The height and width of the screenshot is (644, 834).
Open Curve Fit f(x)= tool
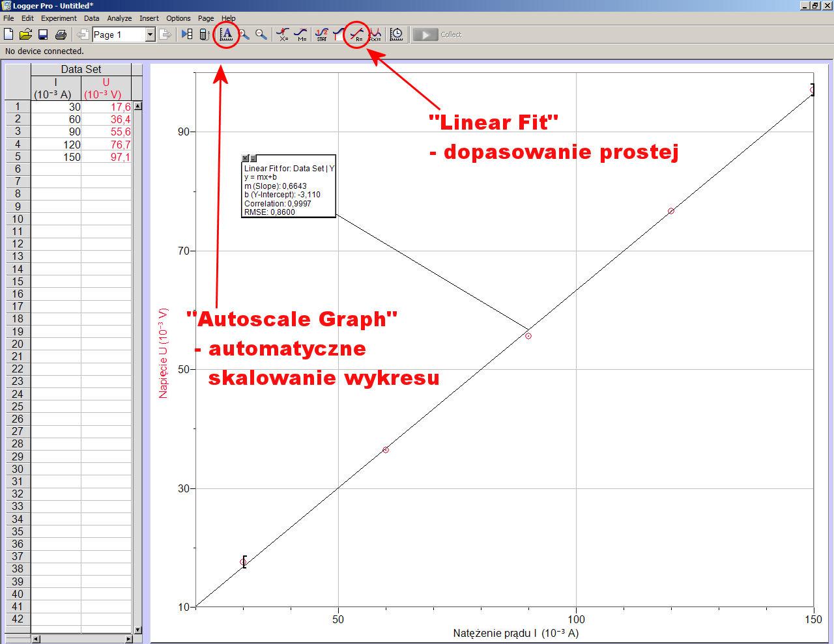375,35
